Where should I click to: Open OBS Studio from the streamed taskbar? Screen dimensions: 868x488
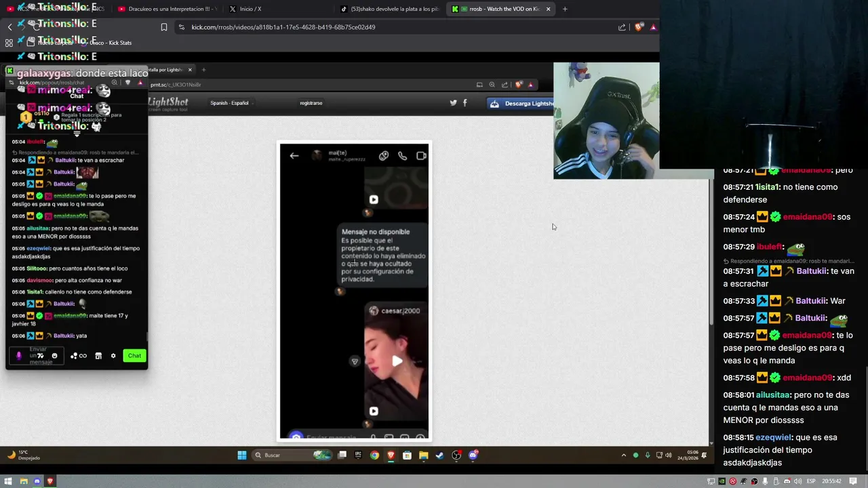(456, 455)
